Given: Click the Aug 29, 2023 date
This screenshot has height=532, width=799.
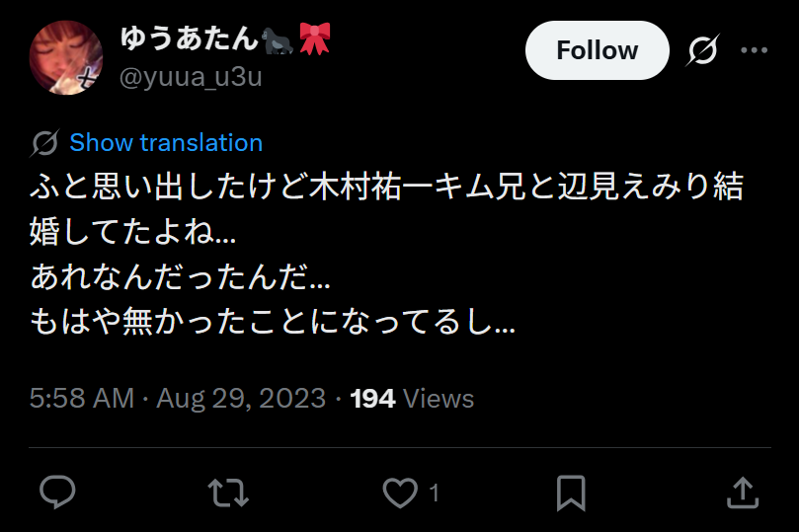Looking at the screenshot, I should [x=241, y=399].
